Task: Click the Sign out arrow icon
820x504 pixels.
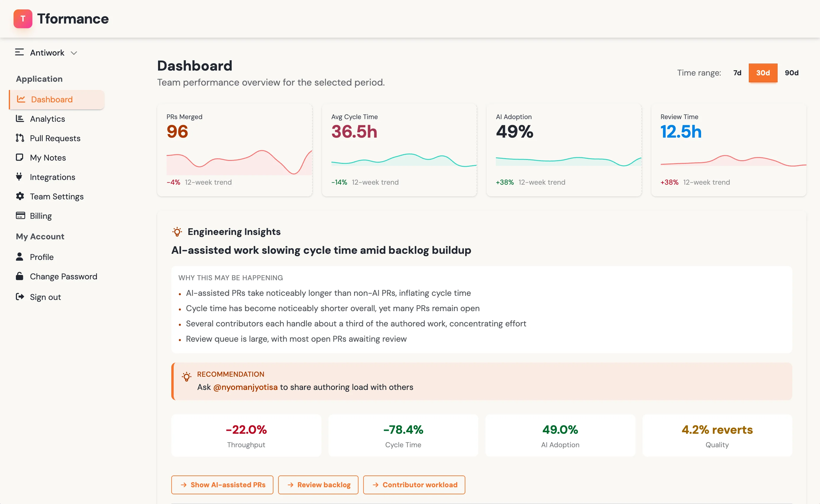Action: [x=20, y=296]
